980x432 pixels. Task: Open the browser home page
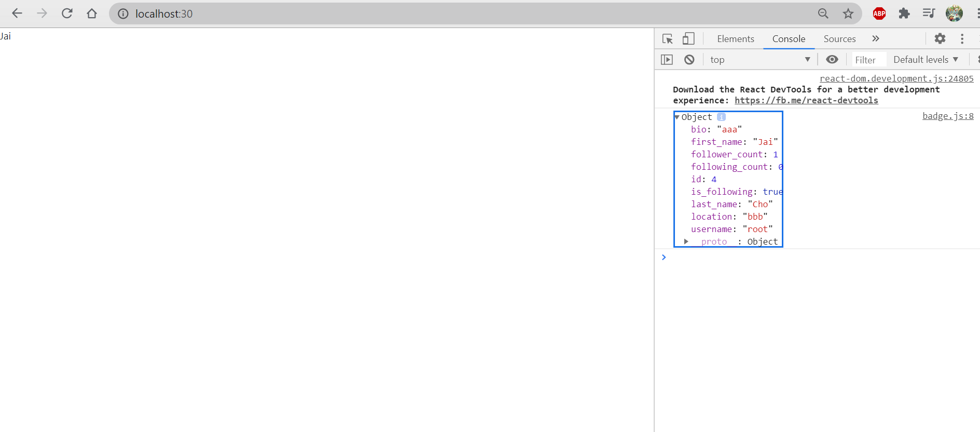[x=92, y=14]
